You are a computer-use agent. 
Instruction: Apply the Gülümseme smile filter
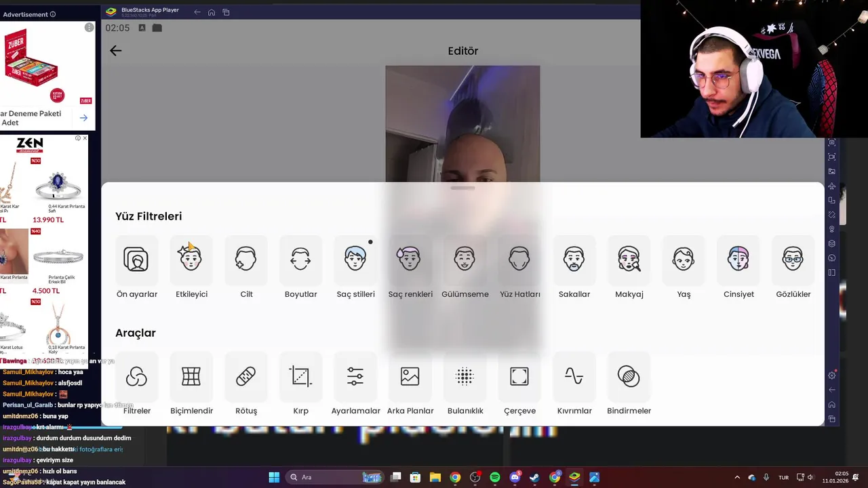tap(465, 268)
